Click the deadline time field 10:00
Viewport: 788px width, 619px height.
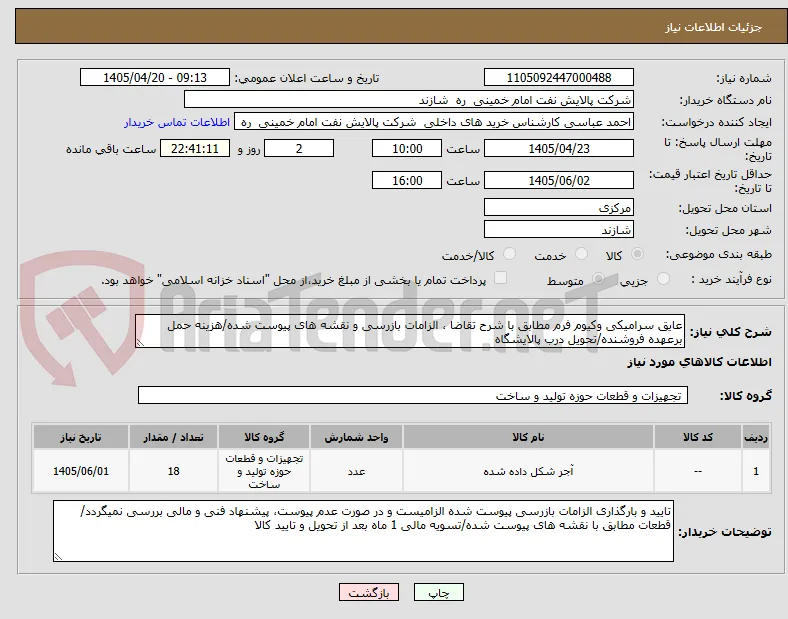pos(407,149)
